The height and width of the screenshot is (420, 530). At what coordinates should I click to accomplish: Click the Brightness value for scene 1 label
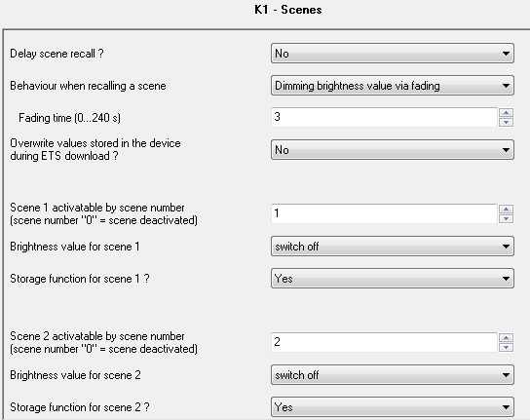point(75,247)
